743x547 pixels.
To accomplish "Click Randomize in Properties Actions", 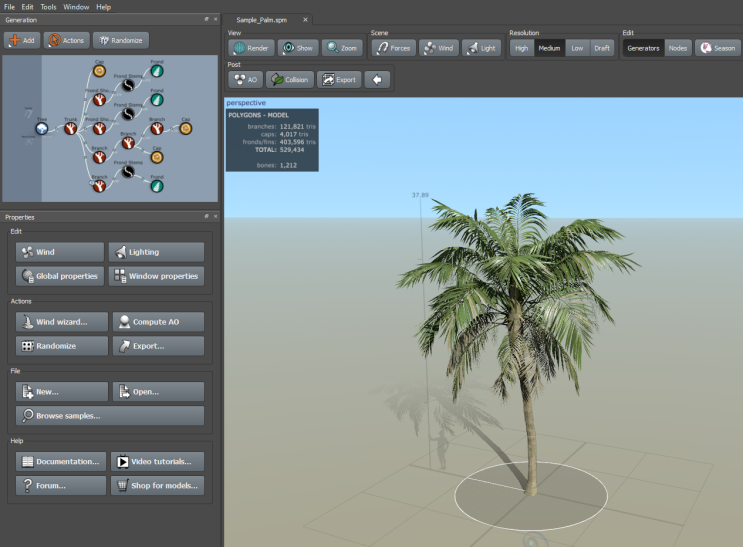I will [x=62, y=346].
